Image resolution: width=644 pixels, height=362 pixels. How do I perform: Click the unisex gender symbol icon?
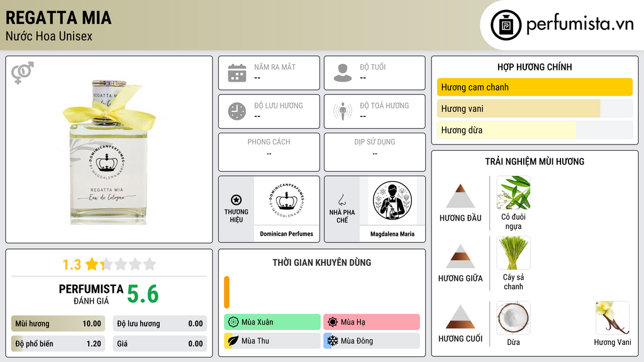(x=23, y=73)
